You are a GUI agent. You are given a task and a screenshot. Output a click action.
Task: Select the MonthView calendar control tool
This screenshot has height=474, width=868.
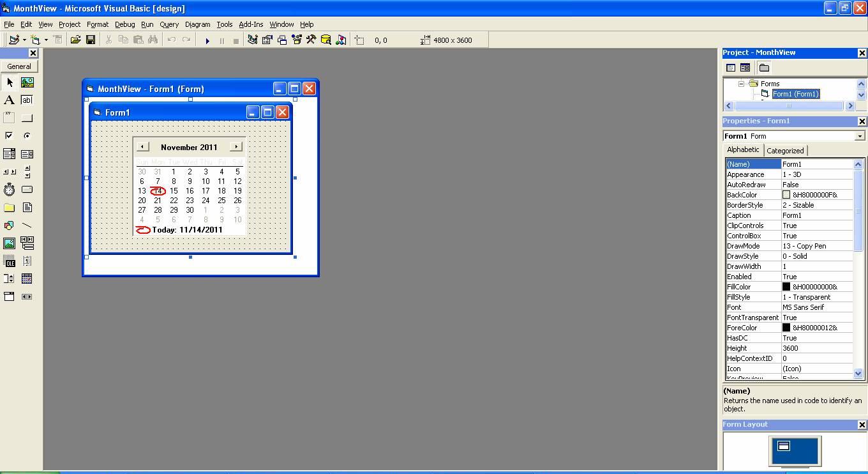pyautogui.click(x=27, y=279)
